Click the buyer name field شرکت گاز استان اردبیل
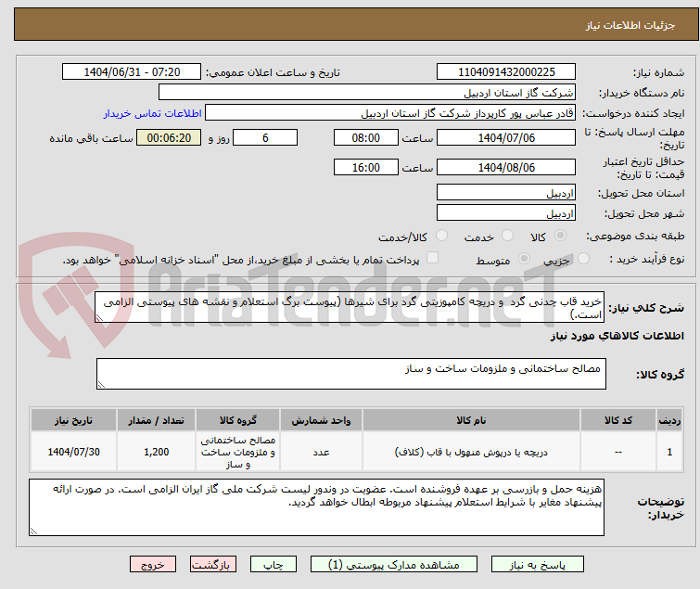Viewport: 700px width, 589px height. pyautogui.click(x=367, y=93)
